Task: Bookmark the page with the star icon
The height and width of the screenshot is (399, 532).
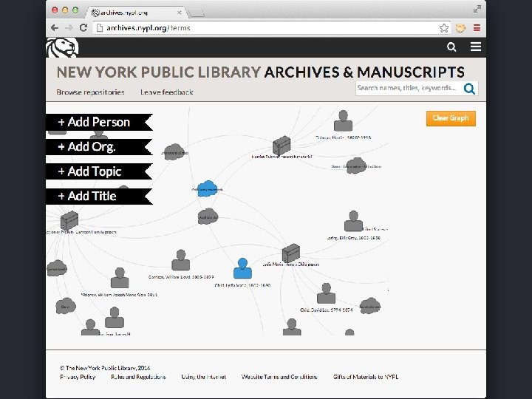Action: (x=444, y=28)
